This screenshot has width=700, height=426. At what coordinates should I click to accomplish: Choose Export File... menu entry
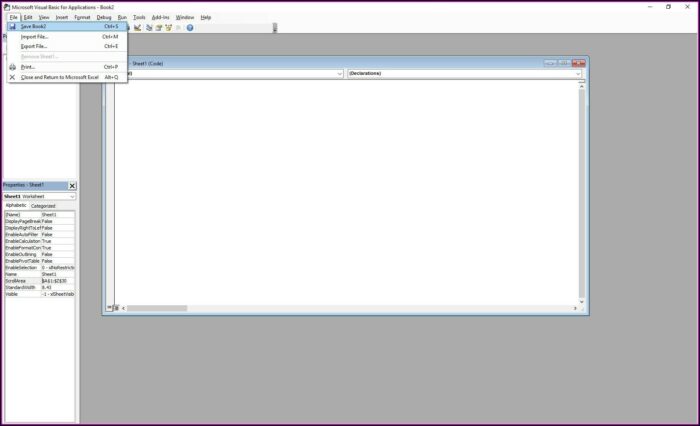(x=67, y=46)
